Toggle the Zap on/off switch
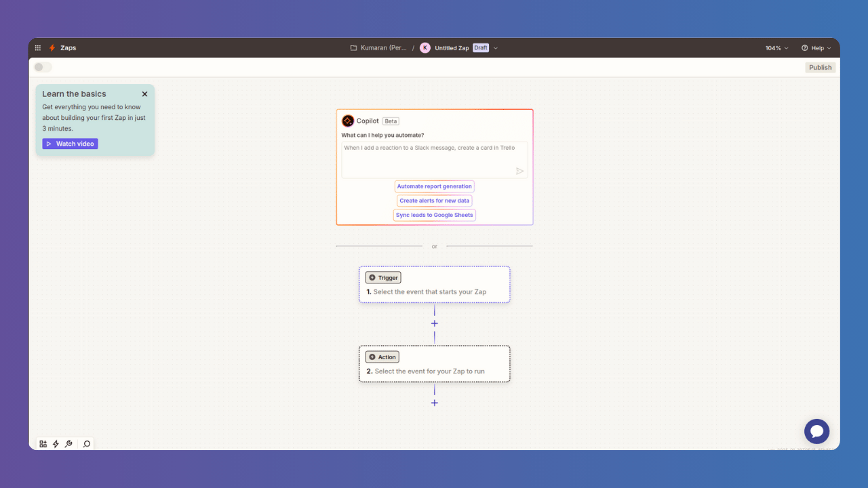Image resolution: width=868 pixels, height=488 pixels. 43,67
